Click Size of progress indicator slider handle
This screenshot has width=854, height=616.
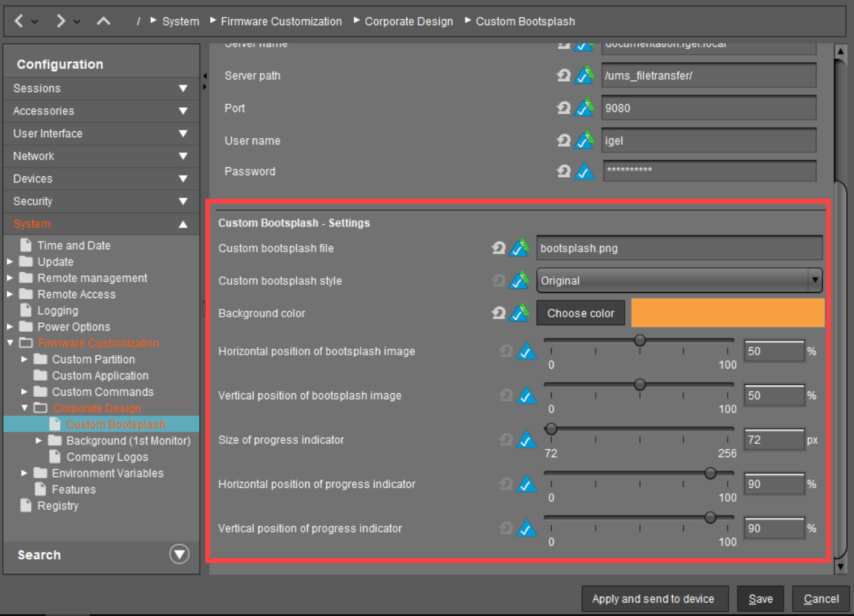tap(551, 429)
